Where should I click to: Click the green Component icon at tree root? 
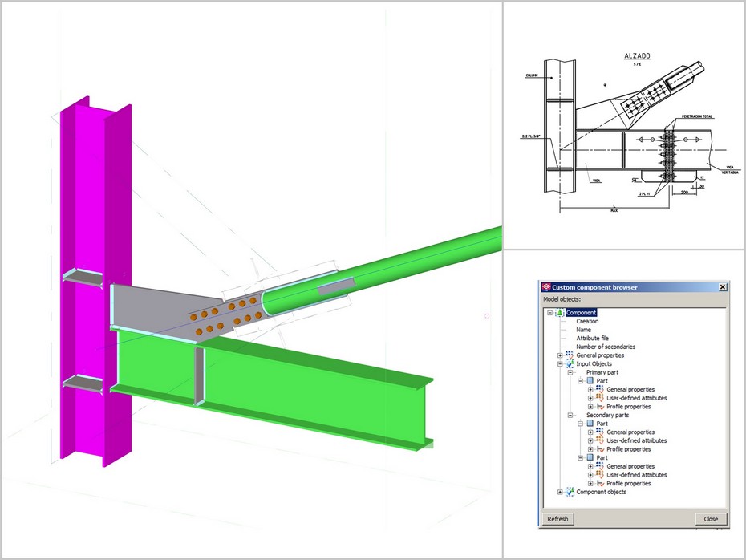[560, 313]
